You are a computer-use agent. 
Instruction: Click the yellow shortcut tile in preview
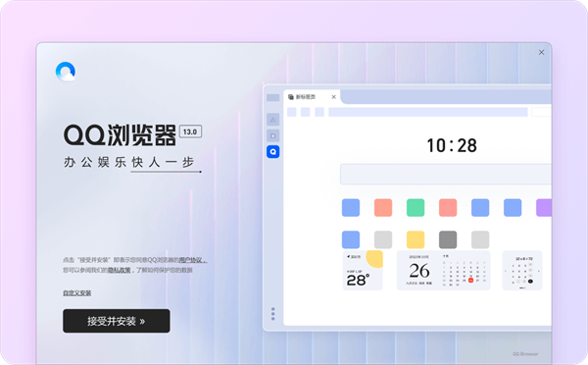416,239
